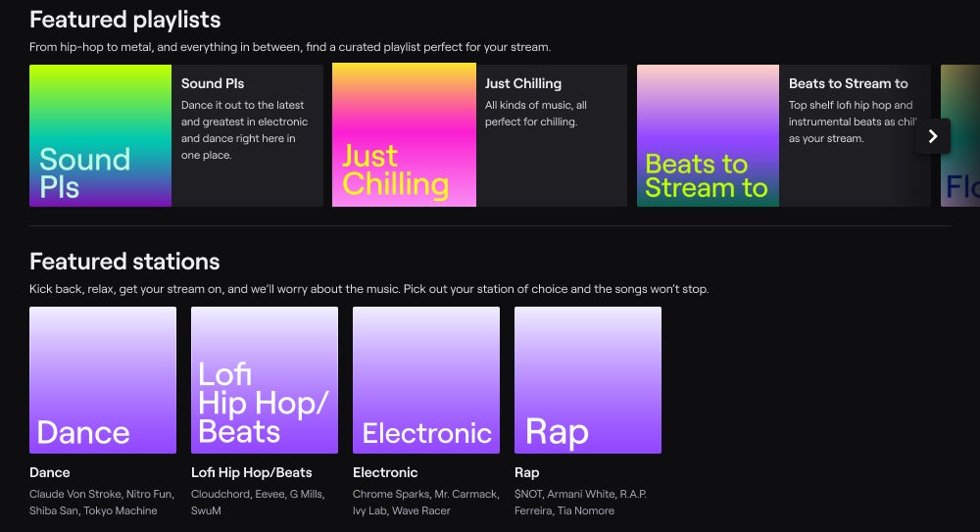Play the Lofi Hip Hop/Beats station tile
The image size is (980, 532).
pos(265,380)
